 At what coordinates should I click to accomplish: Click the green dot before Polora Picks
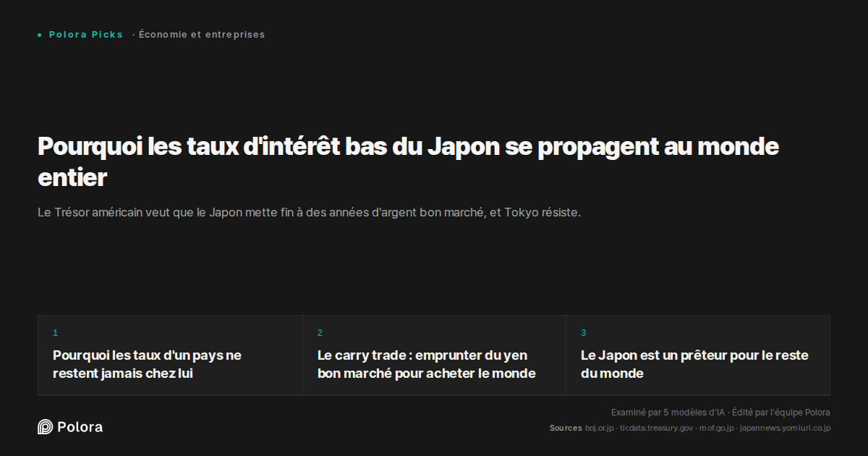click(40, 35)
